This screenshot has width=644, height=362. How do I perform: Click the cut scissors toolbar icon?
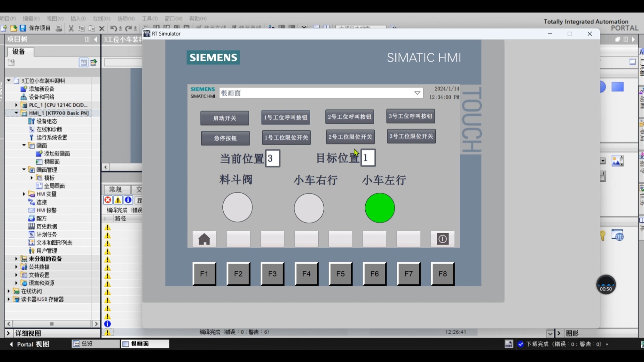71,28
